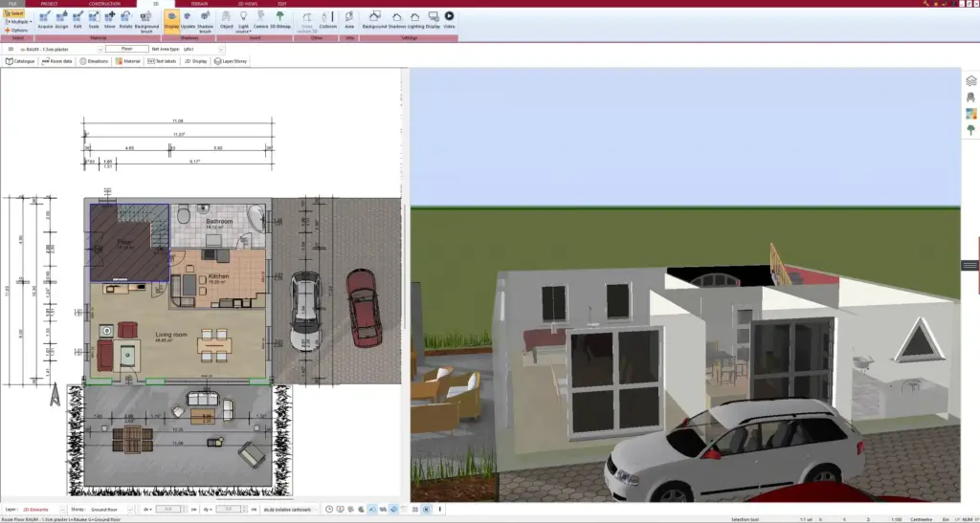Select the Kitchen room label in plan
Viewport: 980px width, 523px height.
pos(219,276)
